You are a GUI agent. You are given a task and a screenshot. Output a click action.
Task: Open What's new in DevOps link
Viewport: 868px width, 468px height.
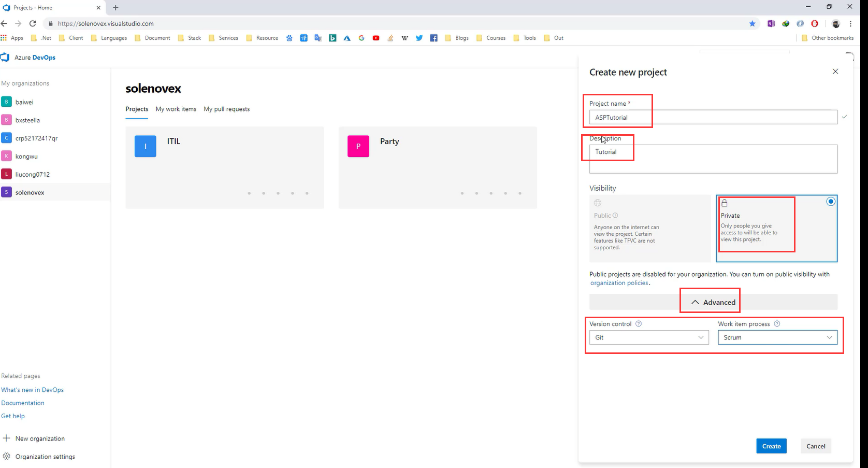(x=32, y=390)
